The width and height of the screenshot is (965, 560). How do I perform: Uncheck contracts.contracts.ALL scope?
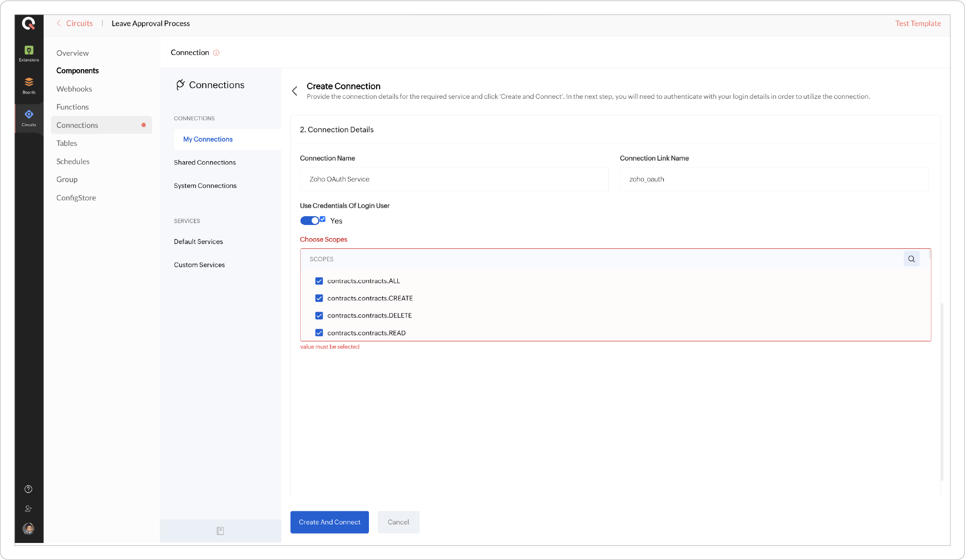coord(319,281)
